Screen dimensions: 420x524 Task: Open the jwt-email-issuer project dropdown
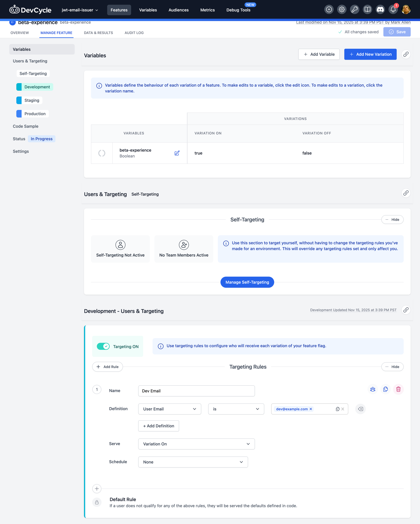point(80,10)
